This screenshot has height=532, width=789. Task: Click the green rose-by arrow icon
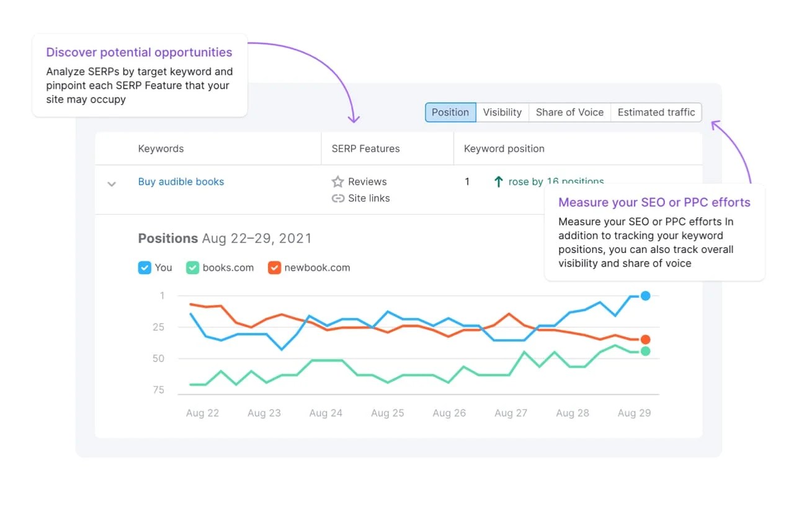click(x=498, y=182)
